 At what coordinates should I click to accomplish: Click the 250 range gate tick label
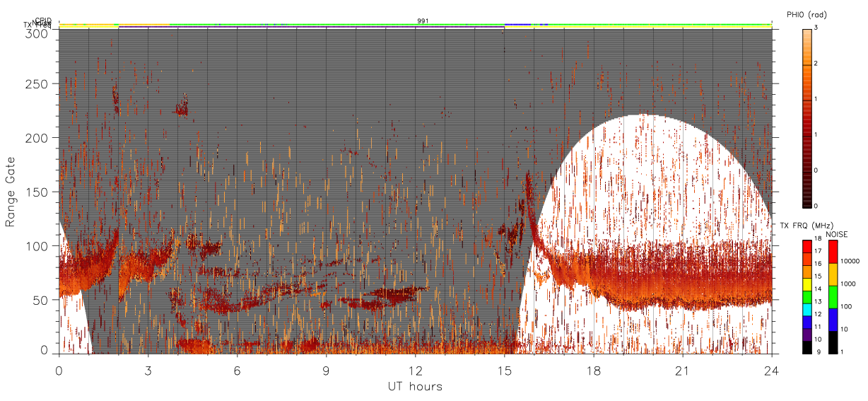(37, 83)
